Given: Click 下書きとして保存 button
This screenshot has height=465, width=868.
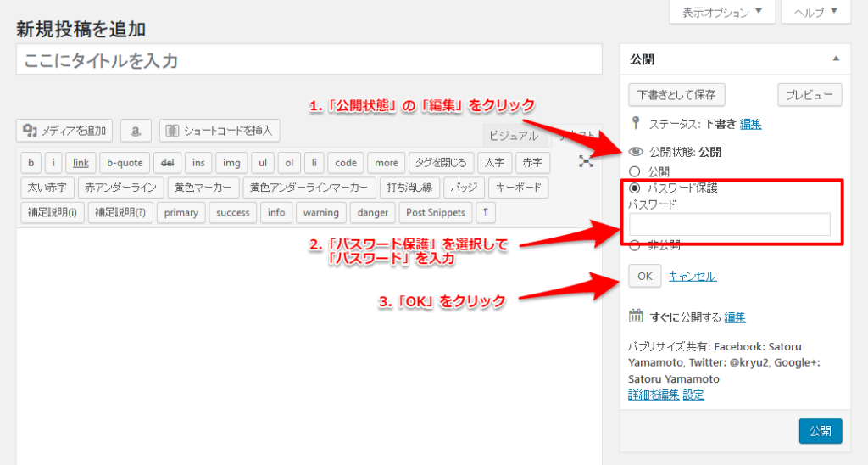Looking at the screenshot, I should 676,95.
